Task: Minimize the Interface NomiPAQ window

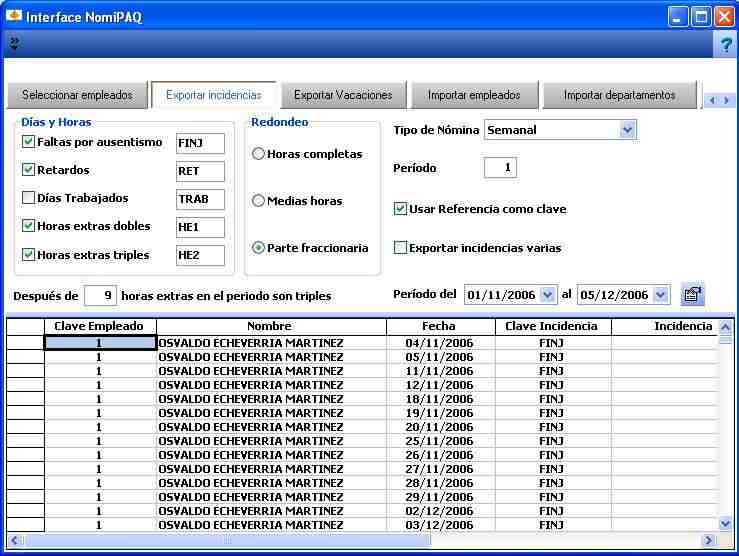Action: tap(678, 17)
